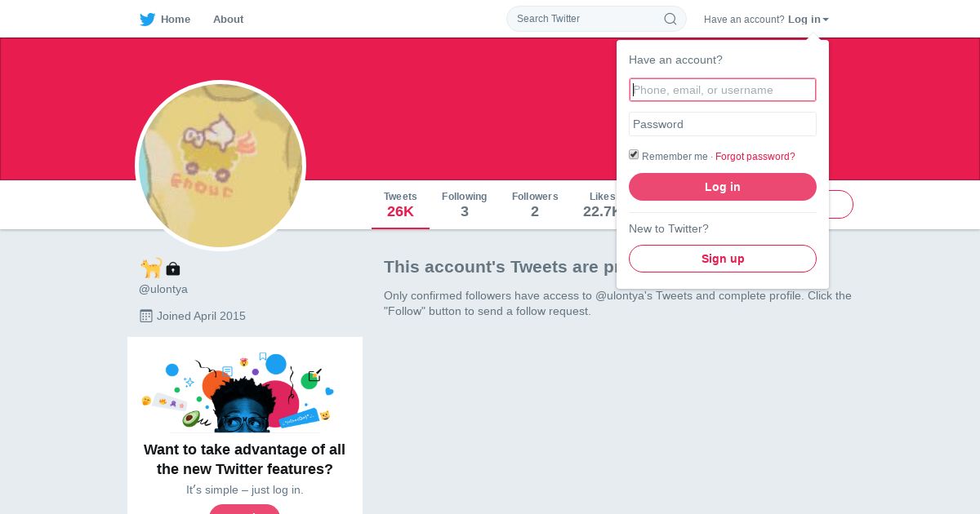Open the Following 3 tab
The width and height of the screenshot is (980, 514).
(464, 205)
